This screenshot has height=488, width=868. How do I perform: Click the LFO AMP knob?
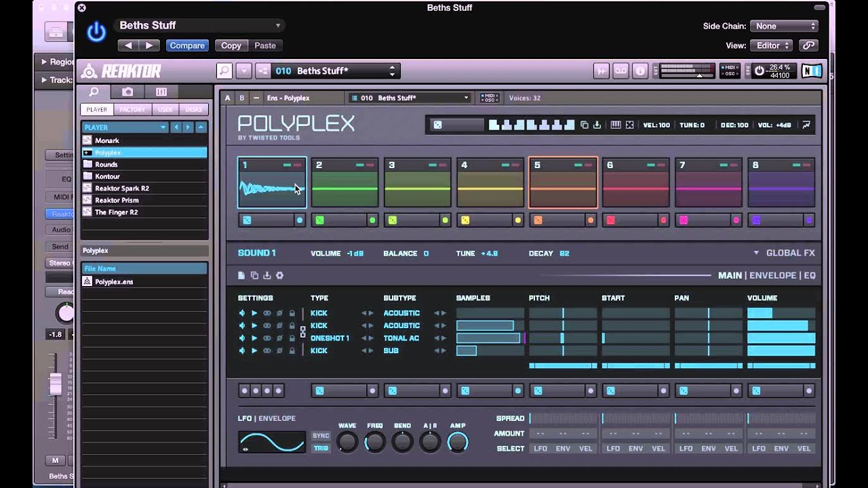[458, 443]
